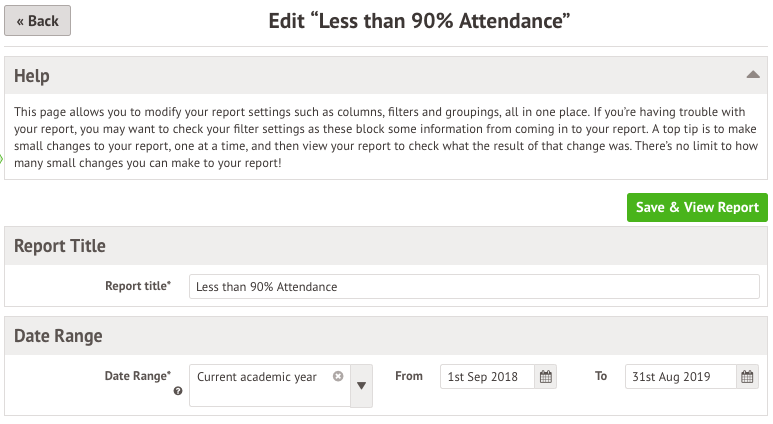Viewport: 773px width, 424px height.
Task: Click the Report title field label
Action: point(138,286)
